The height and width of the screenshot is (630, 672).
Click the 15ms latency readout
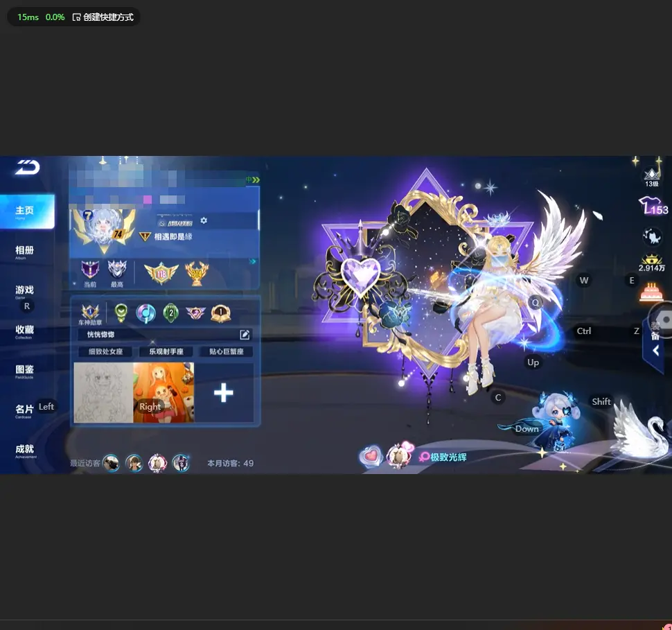(28, 17)
